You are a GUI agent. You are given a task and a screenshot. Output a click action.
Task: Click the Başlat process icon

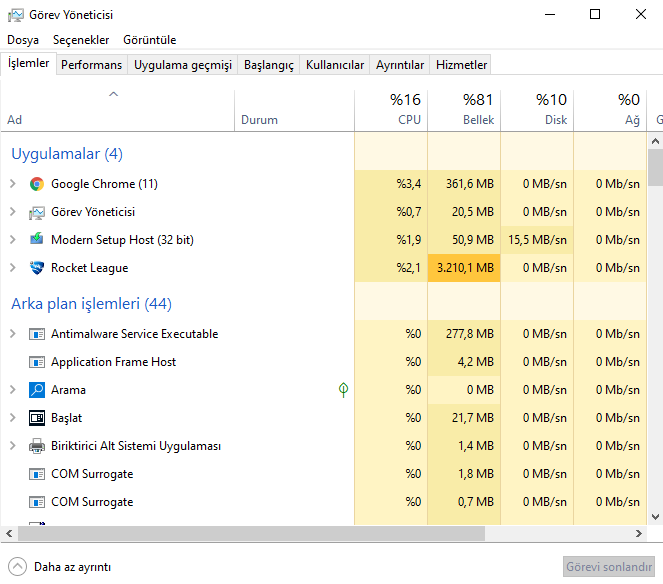(x=37, y=418)
